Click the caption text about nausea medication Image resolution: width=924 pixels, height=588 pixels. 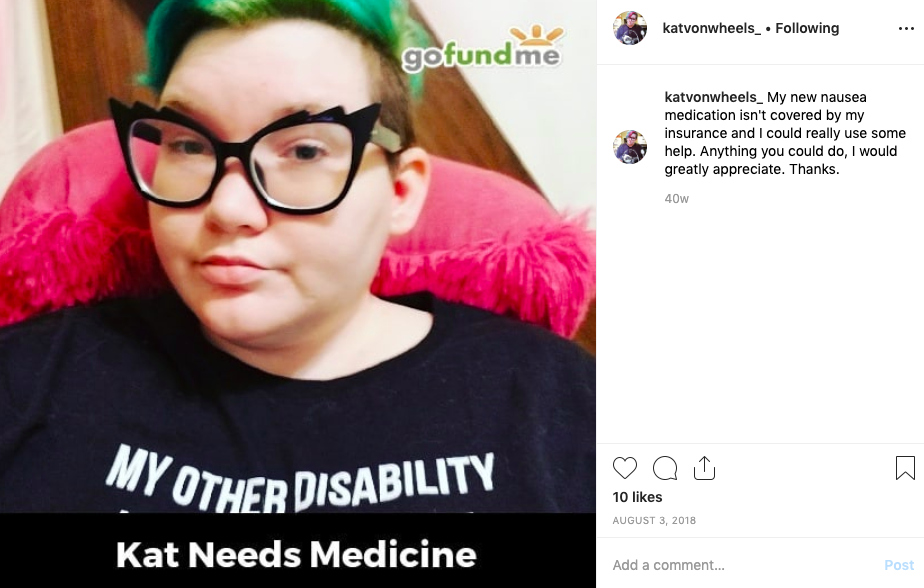tap(785, 133)
